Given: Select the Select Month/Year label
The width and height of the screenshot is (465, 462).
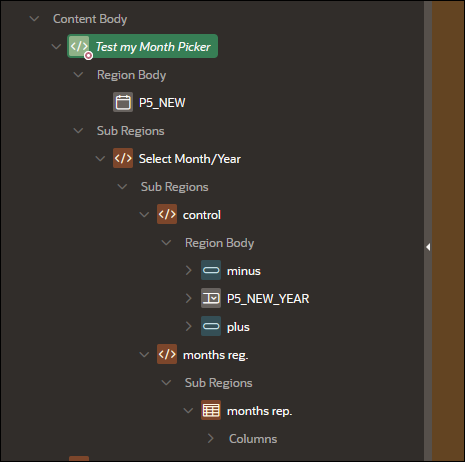Looking at the screenshot, I should click(190, 159).
